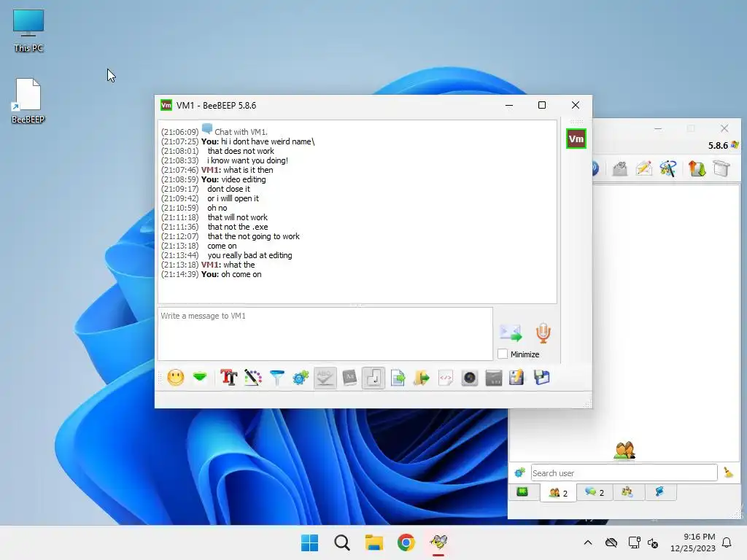Click the two-users group icon in the main window's user list
This screenshot has width=747, height=560.
click(624, 450)
